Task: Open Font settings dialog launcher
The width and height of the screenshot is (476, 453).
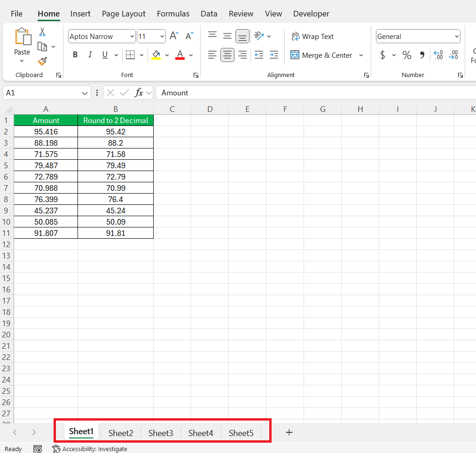Action: pos(196,75)
